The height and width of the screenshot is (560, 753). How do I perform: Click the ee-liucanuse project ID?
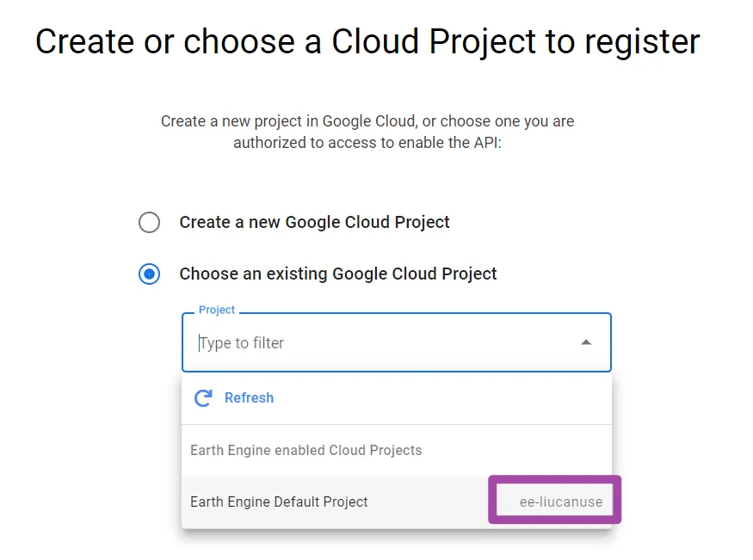point(561,502)
